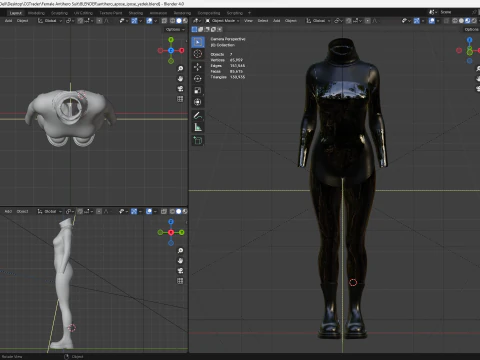Open Add menu in top-left viewport header

point(8,21)
